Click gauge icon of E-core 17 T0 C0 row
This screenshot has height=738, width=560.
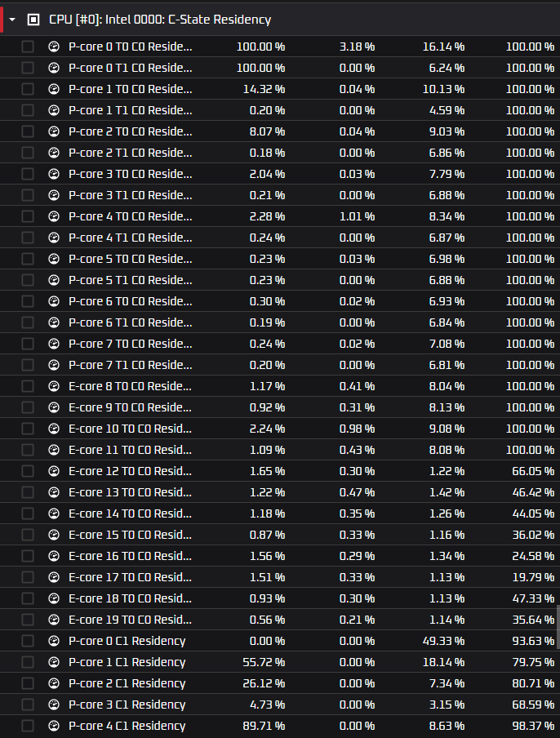point(54,577)
